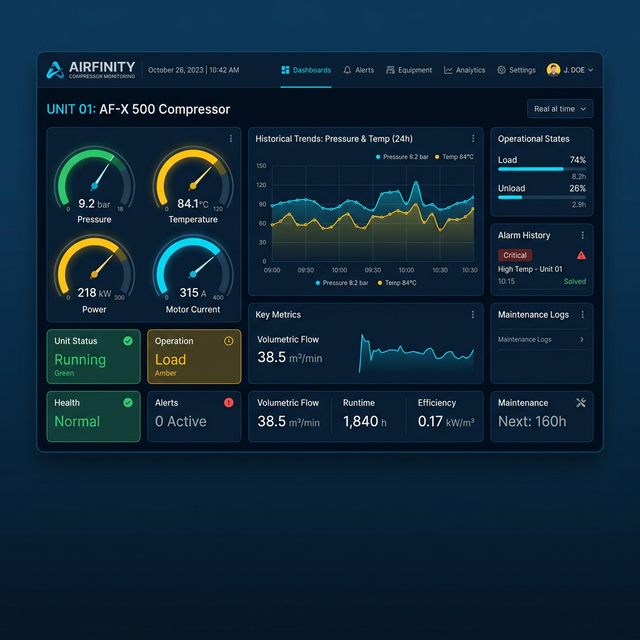Click the Critical alarm badge
This screenshot has width=640, height=640.
pos(515,255)
